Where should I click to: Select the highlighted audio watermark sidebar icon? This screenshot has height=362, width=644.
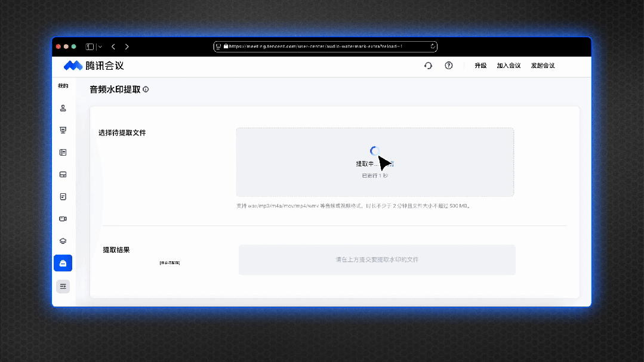(63, 263)
